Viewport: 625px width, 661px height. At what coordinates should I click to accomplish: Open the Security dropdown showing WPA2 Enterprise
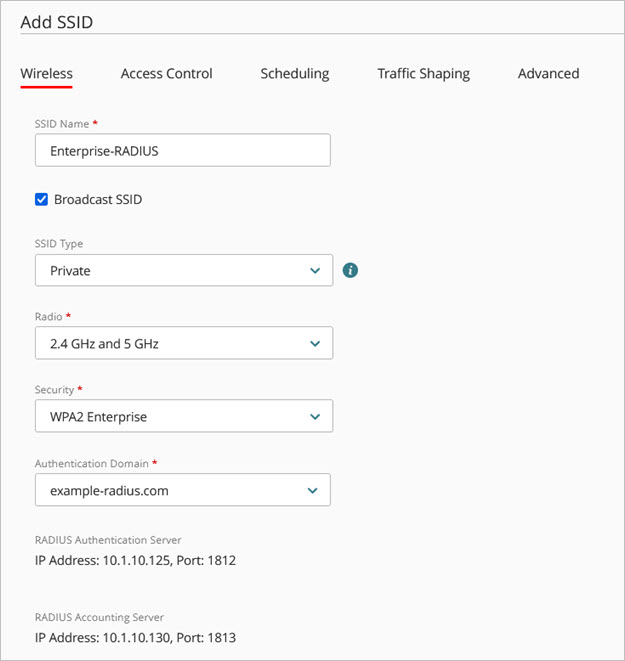[x=184, y=416]
